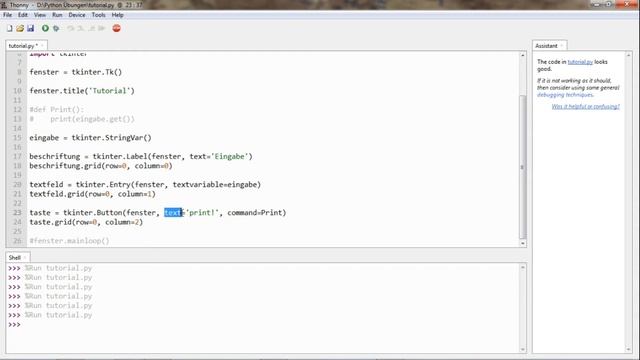Open the Tools menu
The image size is (640, 360).
pyautogui.click(x=98, y=15)
